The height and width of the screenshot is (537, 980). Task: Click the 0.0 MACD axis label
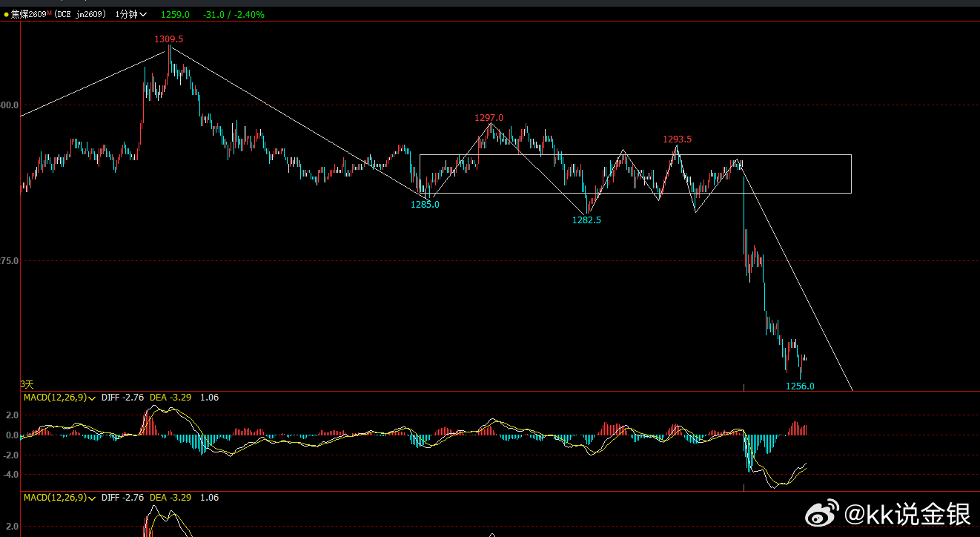click(12, 435)
